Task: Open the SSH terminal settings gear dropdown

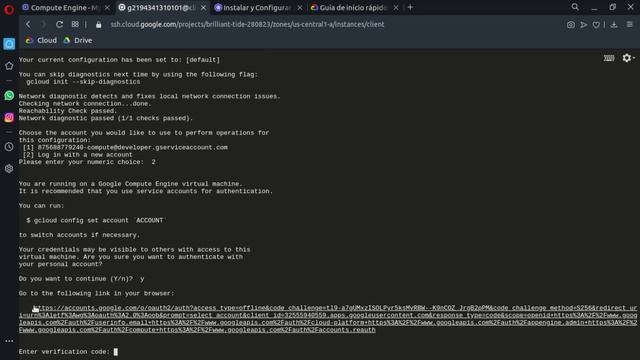Action: (628, 58)
